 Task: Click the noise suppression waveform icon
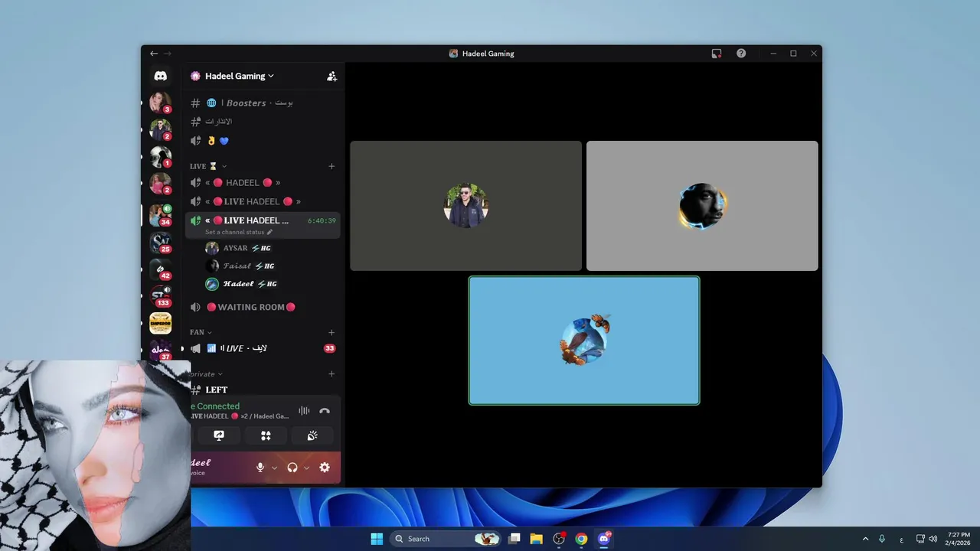click(304, 411)
